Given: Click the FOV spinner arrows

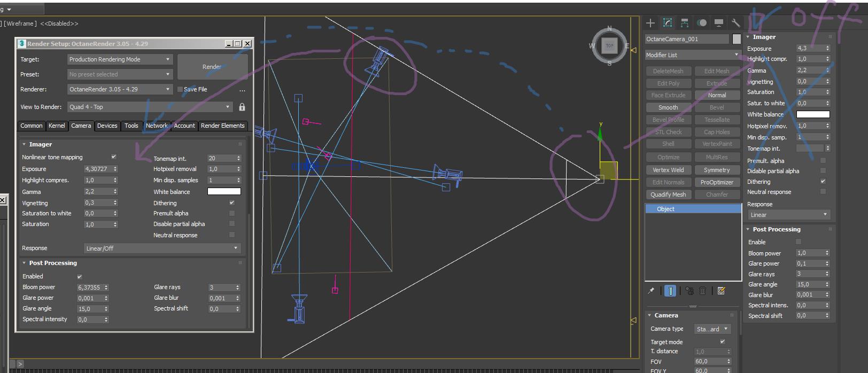Looking at the screenshot, I should pos(728,362).
